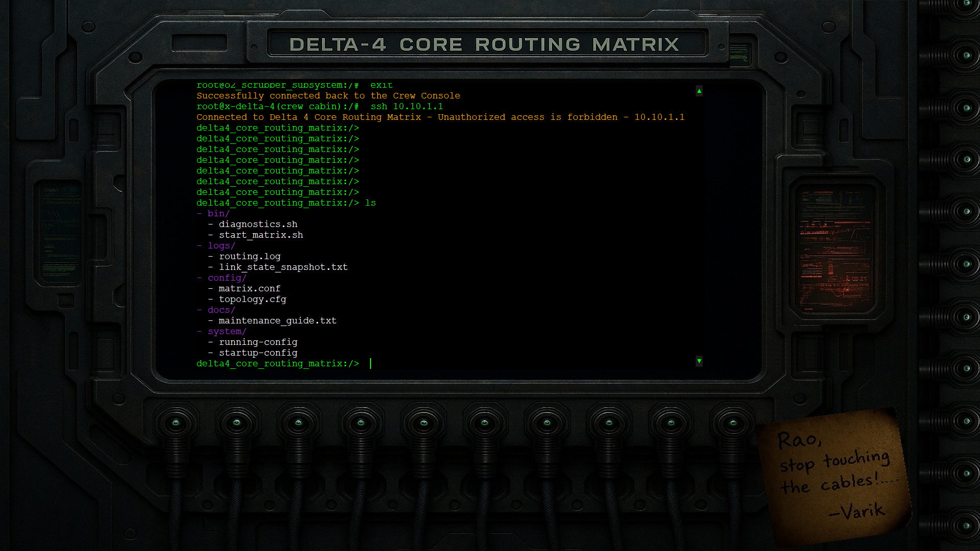This screenshot has width=980, height=551.
Task: Click the rightmost cable connector below screen
Action: pyautogui.click(x=733, y=423)
